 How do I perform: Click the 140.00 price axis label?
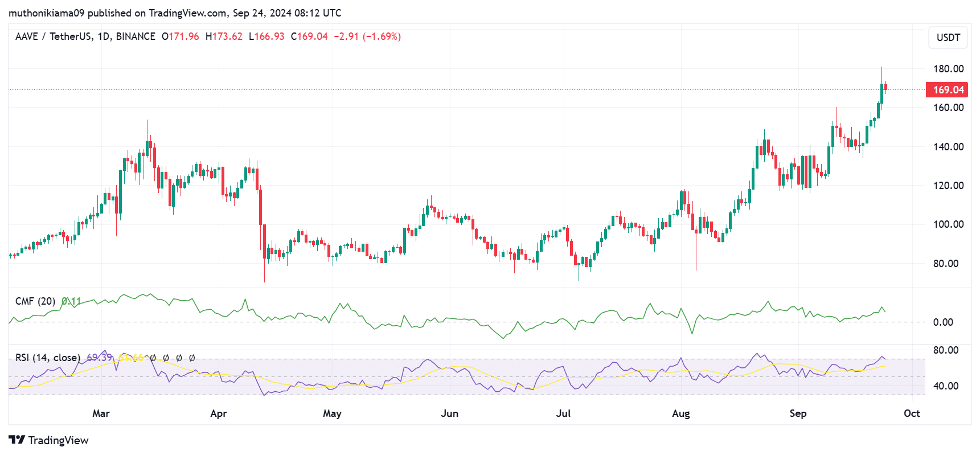point(948,147)
